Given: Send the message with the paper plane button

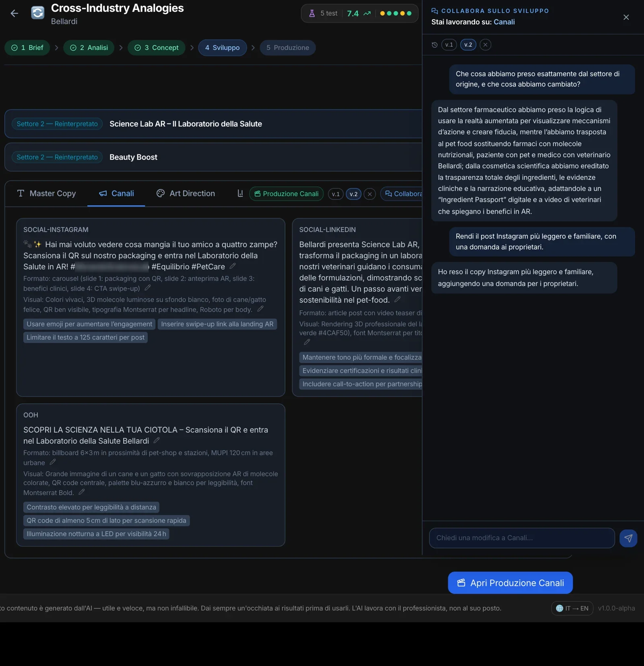Looking at the screenshot, I should tap(628, 538).
